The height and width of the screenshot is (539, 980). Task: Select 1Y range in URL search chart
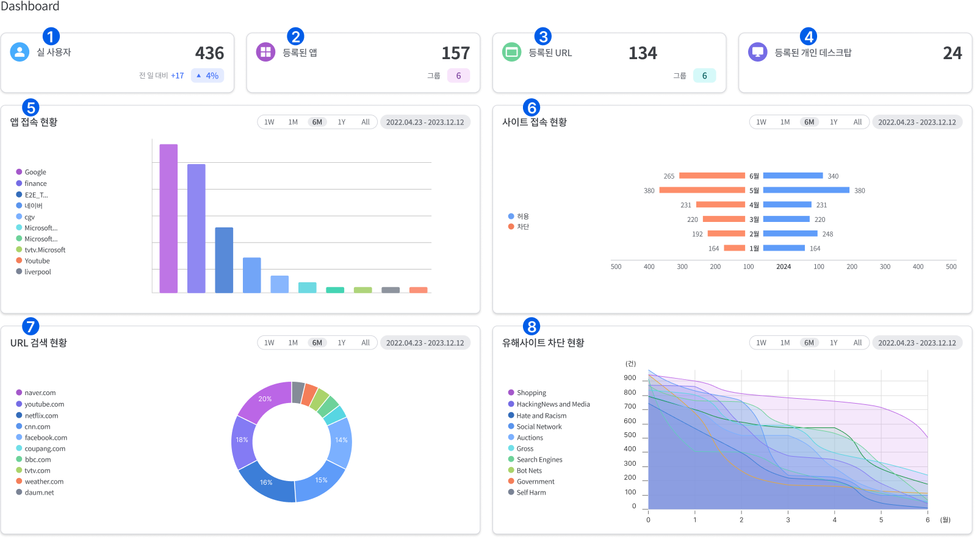[x=342, y=343]
